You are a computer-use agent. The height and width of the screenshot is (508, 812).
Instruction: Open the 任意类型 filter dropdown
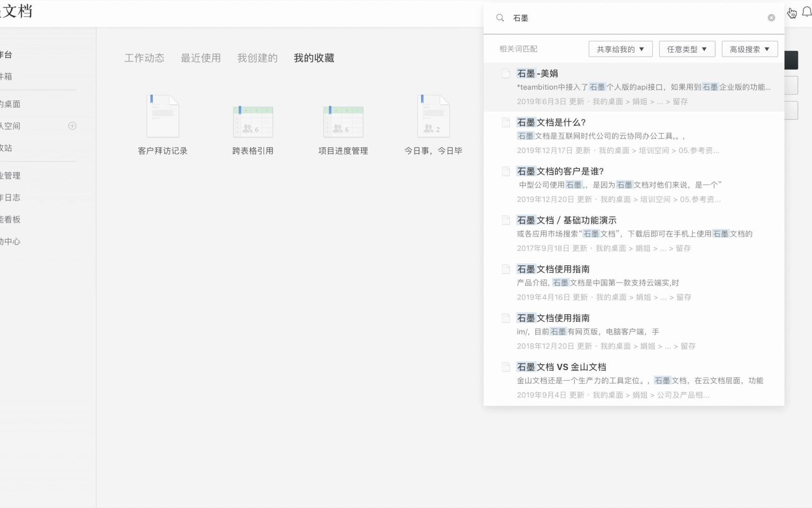[687, 48]
